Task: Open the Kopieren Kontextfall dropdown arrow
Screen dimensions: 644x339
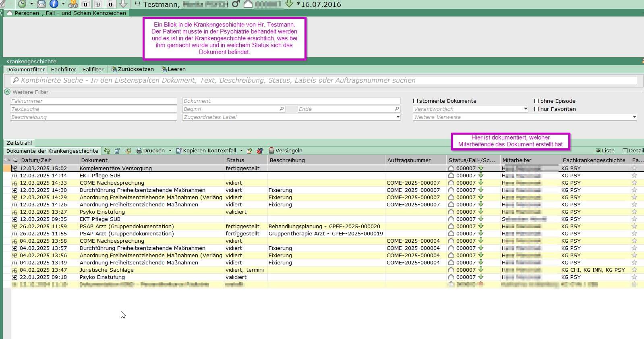Action: 241,151
